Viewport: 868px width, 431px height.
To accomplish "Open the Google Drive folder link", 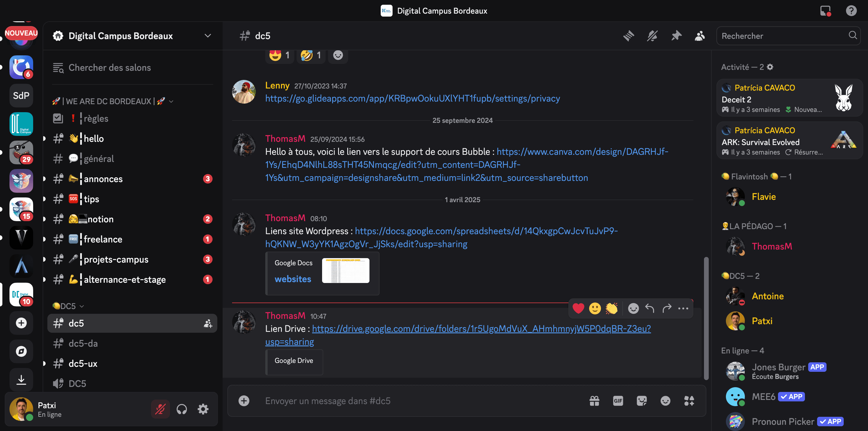I will pyautogui.click(x=481, y=328).
